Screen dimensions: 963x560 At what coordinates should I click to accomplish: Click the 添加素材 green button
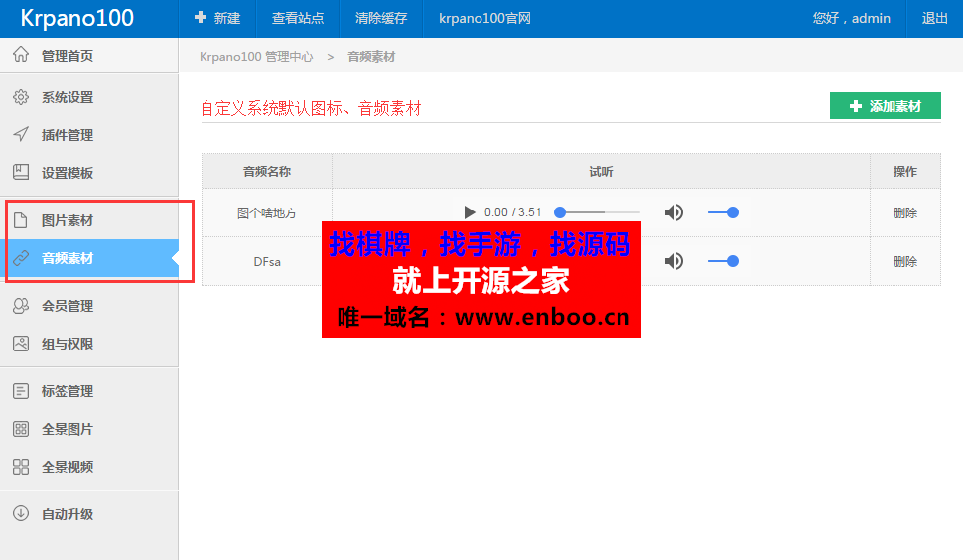point(885,106)
